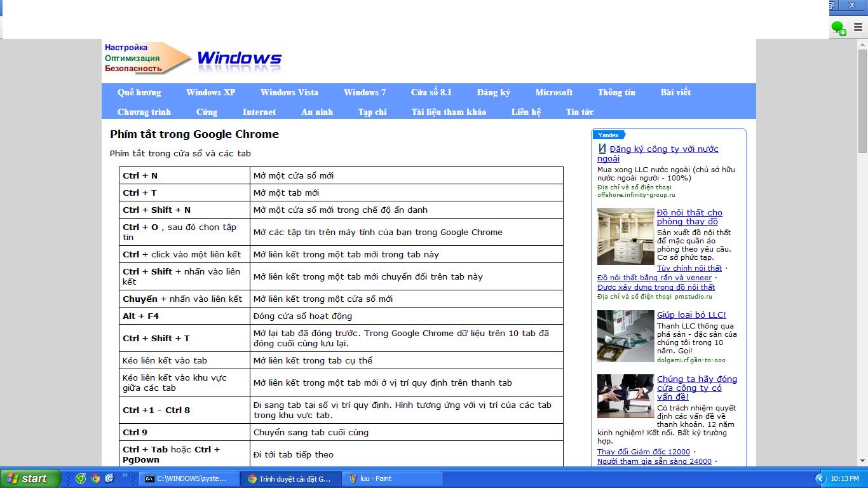Open the Tài liệu tham khảo menu item
Image resolution: width=868 pixels, height=488 pixels.
coord(449,112)
